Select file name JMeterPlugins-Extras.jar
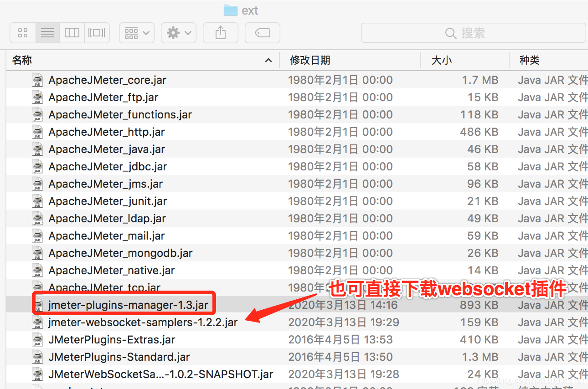Image resolution: width=588 pixels, height=389 pixels. click(x=112, y=340)
